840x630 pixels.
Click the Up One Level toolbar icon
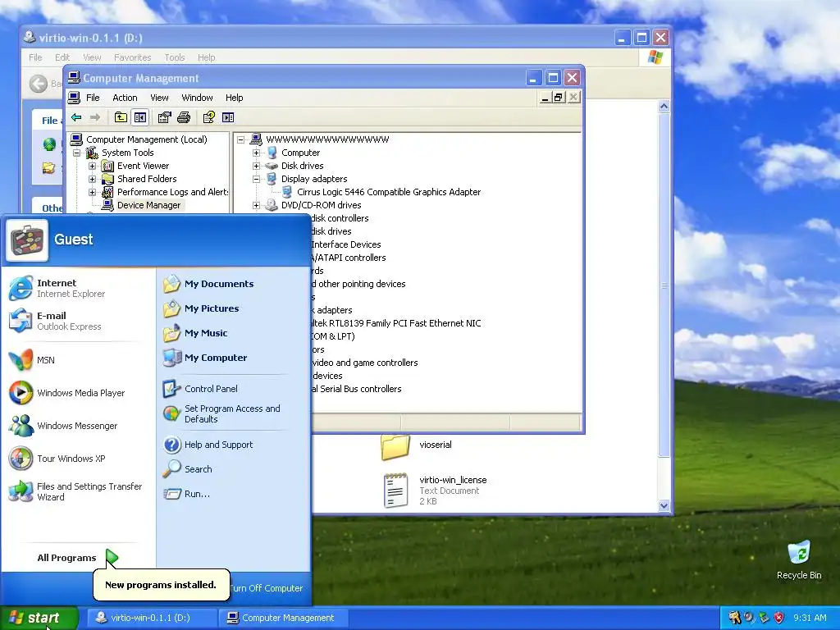click(121, 117)
